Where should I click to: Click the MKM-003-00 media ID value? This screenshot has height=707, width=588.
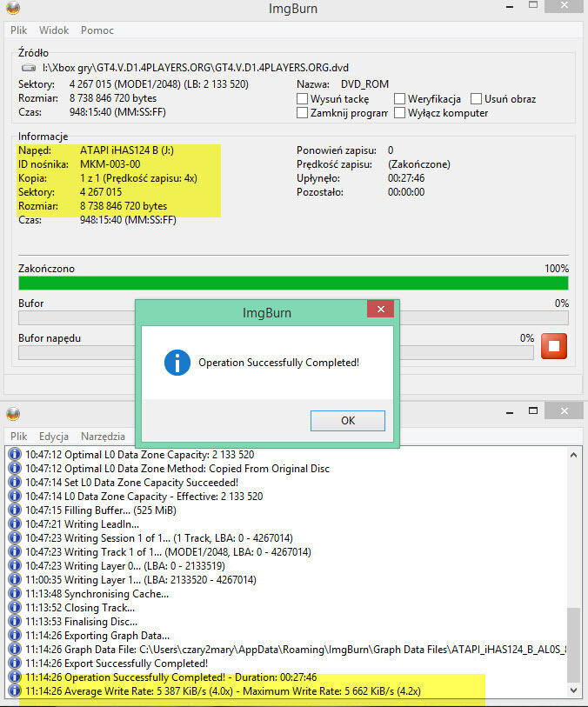pyautogui.click(x=110, y=164)
